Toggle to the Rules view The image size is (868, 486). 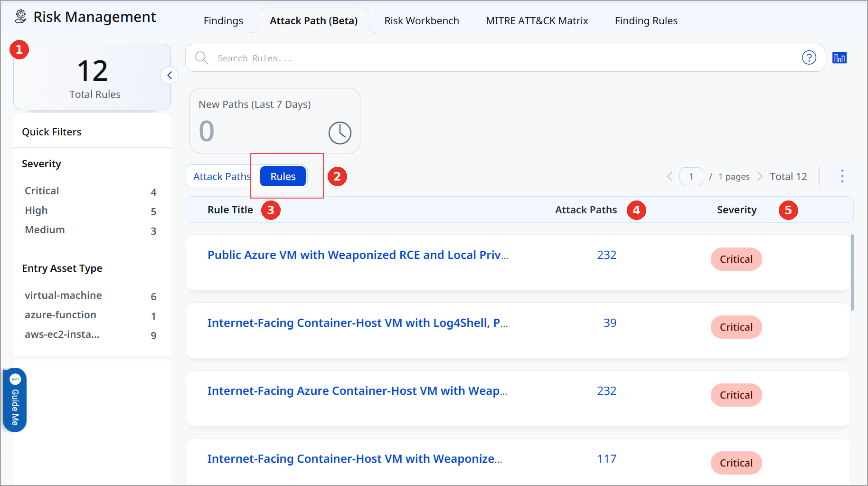pos(283,177)
